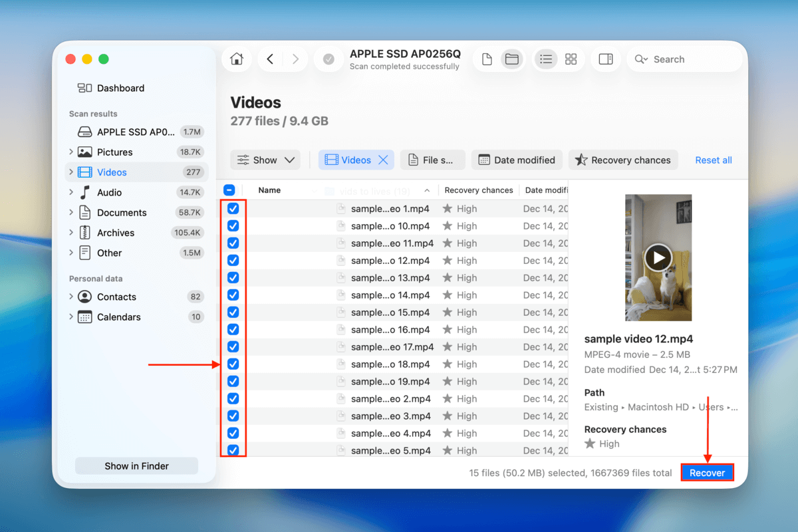Select folder view in the toolbar
The image size is (798, 532).
511,59
